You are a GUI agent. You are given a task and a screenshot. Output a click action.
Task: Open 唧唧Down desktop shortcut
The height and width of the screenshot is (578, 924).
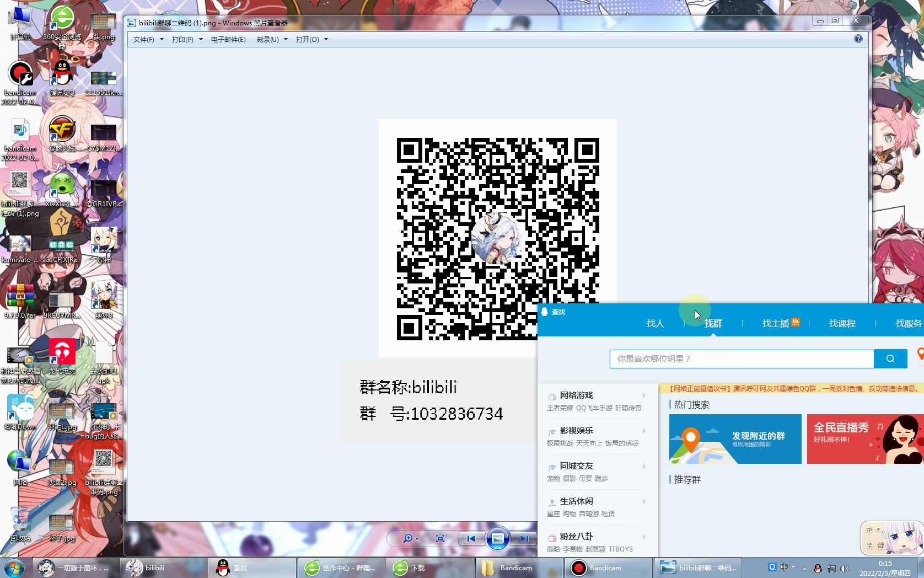click(x=20, y=412)
